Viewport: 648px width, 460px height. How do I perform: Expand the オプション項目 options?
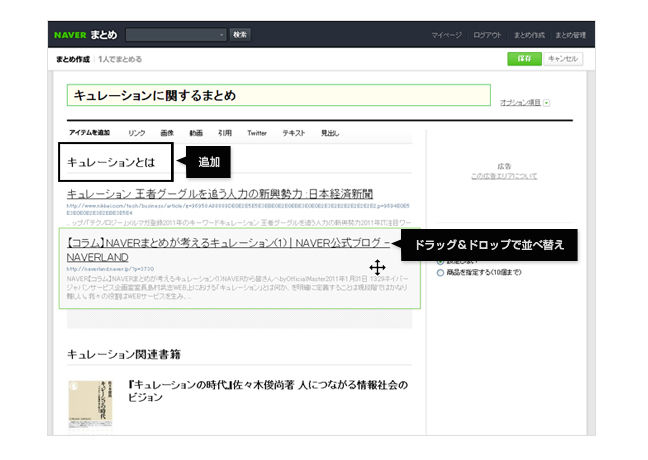point(520,102)
